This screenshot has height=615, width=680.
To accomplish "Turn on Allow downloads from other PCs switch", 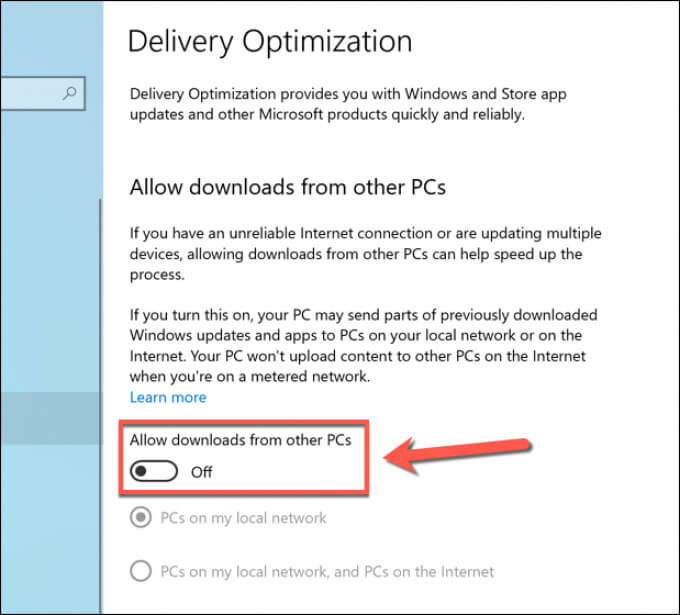I will coord(155,471).
